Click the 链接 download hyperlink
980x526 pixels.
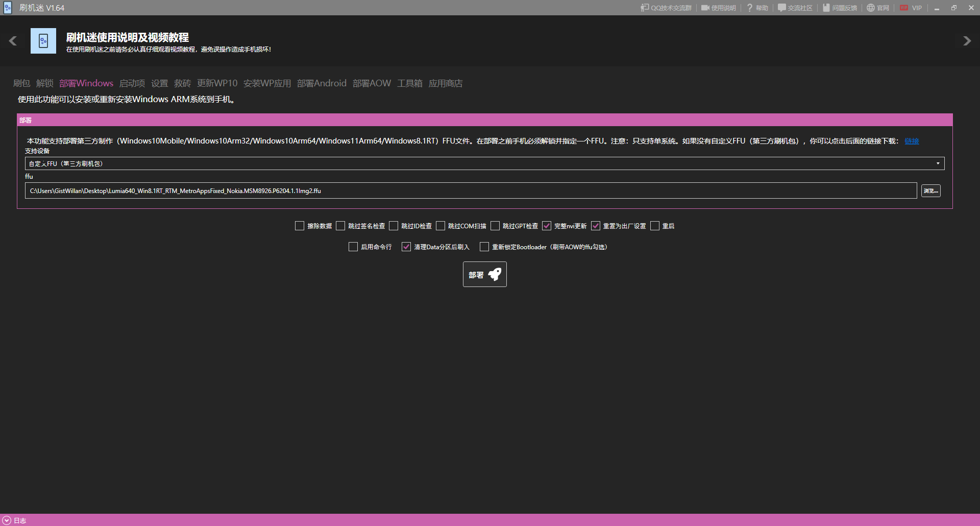(x=912, y=141)
